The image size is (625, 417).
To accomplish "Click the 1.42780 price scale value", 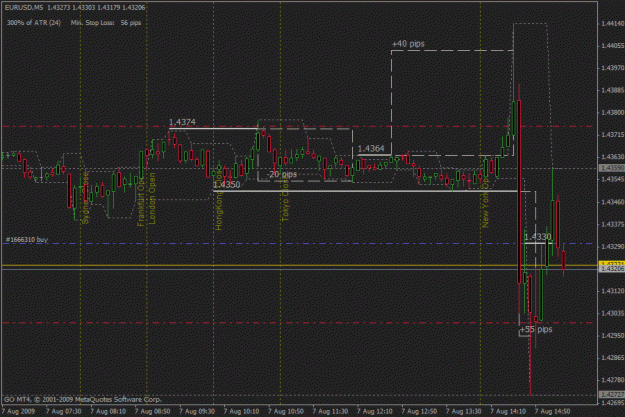I will (x=612, y=380).
